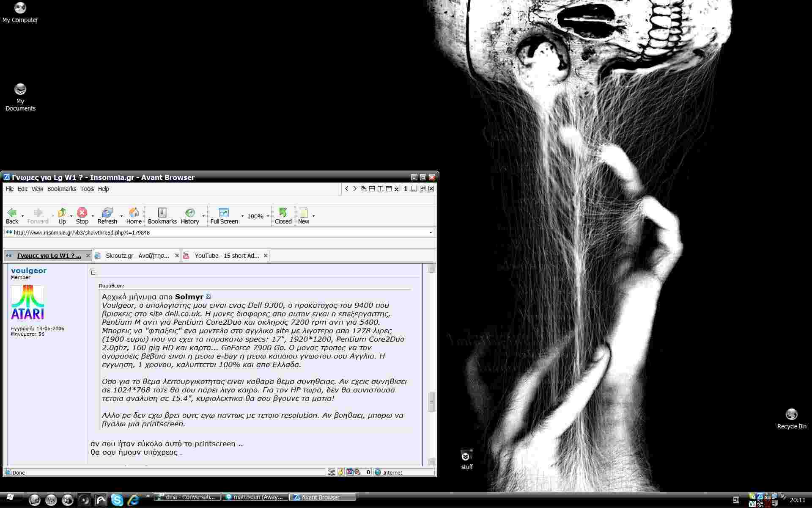Open voulgeor user profile link
The image size is (812, 508).
[x=29, y=271]
